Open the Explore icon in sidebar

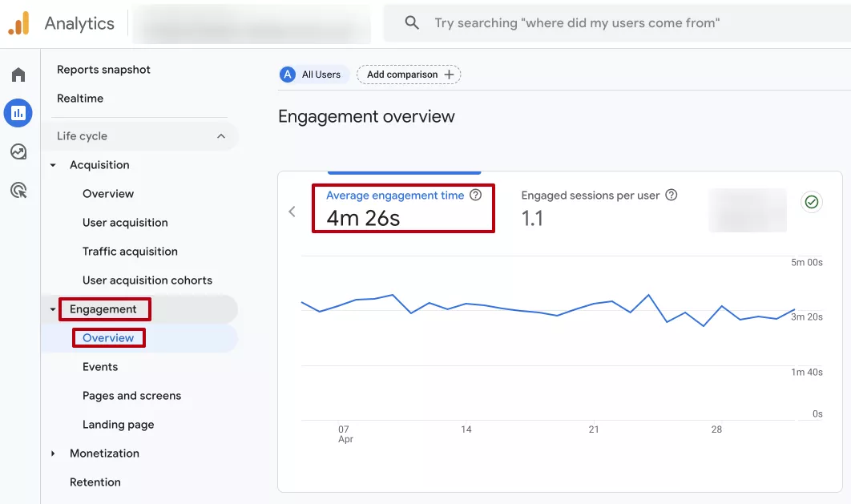(18, 152)
